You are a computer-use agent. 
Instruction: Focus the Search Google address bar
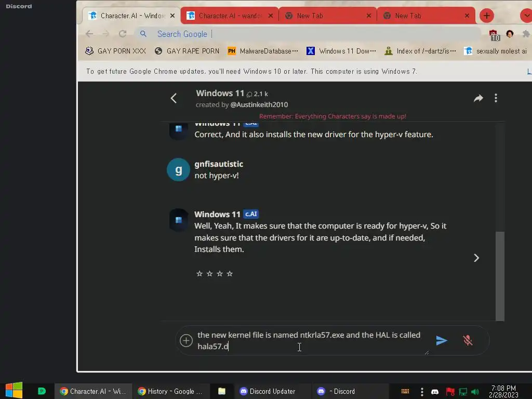point(309,34)
